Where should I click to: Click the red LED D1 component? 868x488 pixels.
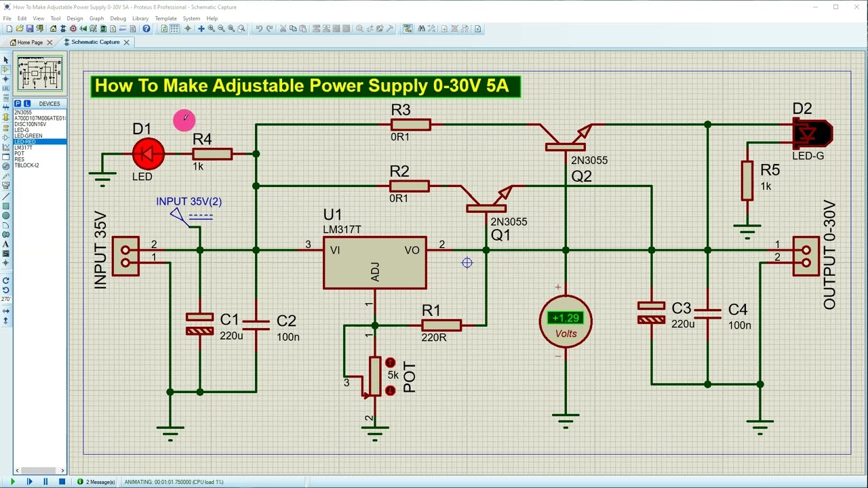pos(148,155)
